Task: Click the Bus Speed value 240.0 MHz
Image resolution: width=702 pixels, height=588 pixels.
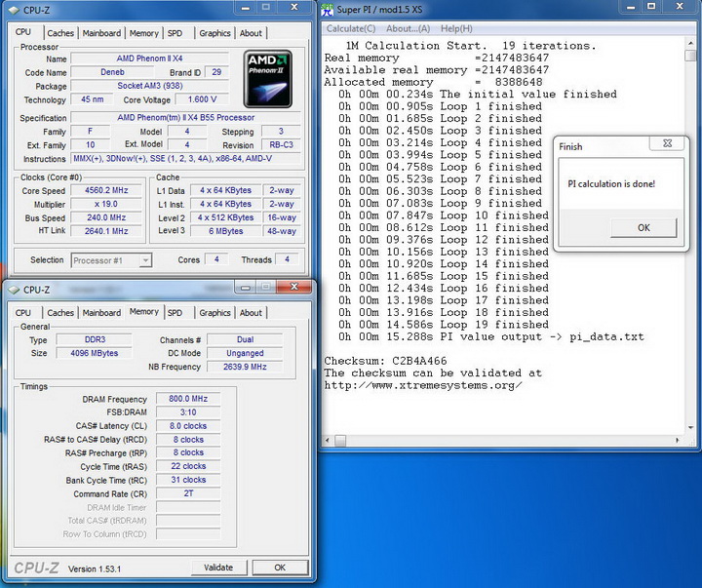Action: pos(106,217)
